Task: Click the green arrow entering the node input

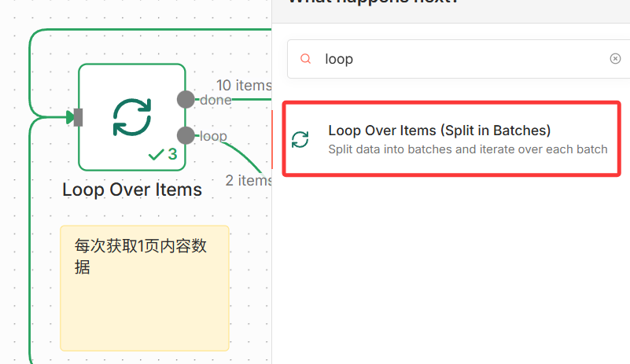Action: (70, 117)
